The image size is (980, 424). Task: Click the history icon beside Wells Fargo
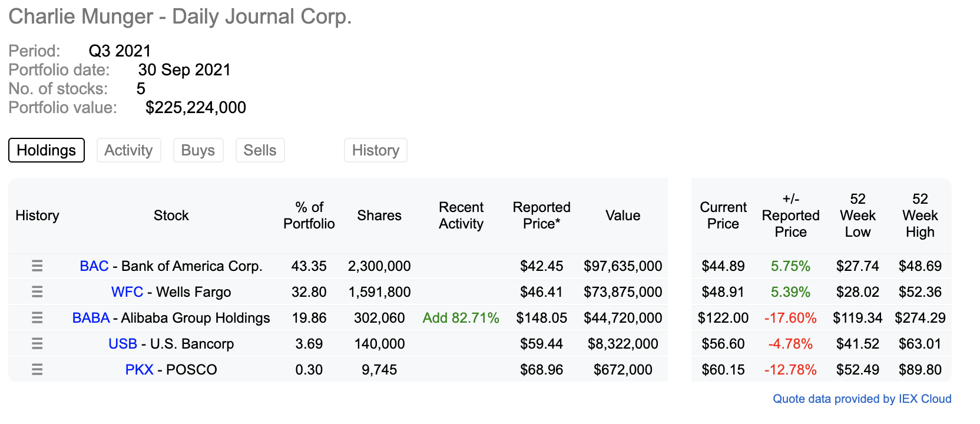37,292
